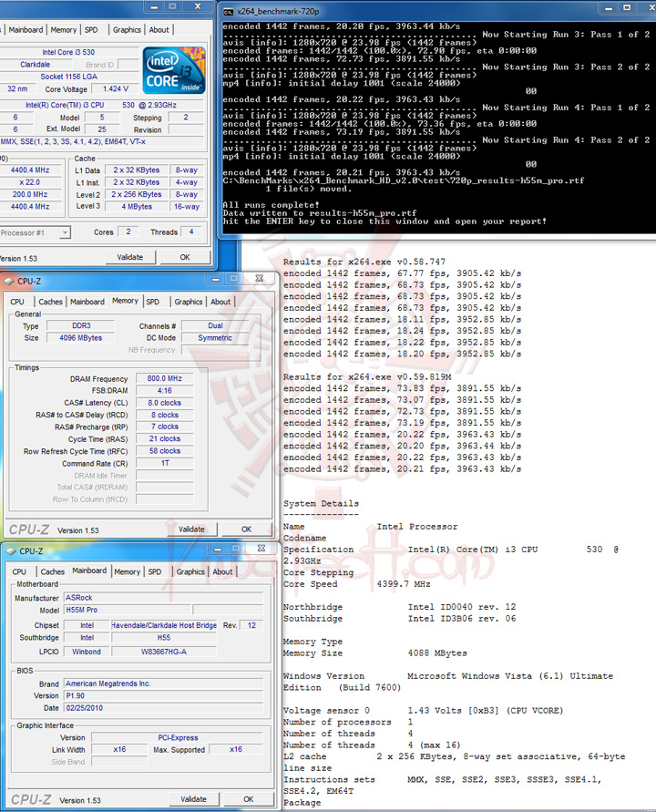Open Graphics tab in Memory CPU-Z window
The height and width of the screenshot is (812, 656).
pos(189,302)
